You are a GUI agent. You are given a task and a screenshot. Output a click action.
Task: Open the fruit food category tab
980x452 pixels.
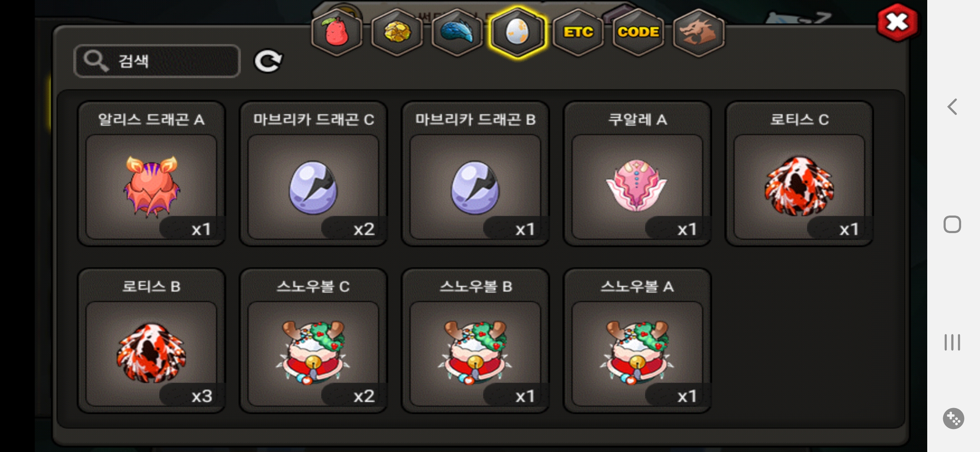pyautogui.click(x=337, y=33)
